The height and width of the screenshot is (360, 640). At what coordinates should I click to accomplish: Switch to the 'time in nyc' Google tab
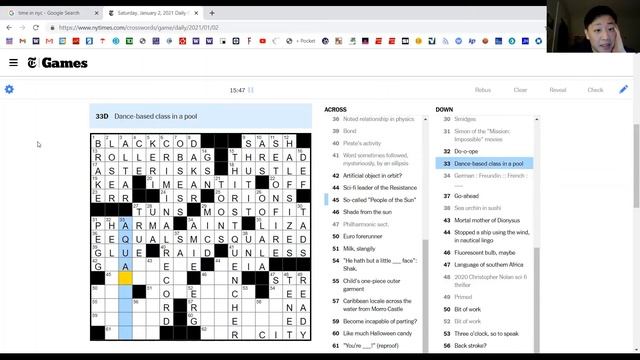[x=49, y=13]
